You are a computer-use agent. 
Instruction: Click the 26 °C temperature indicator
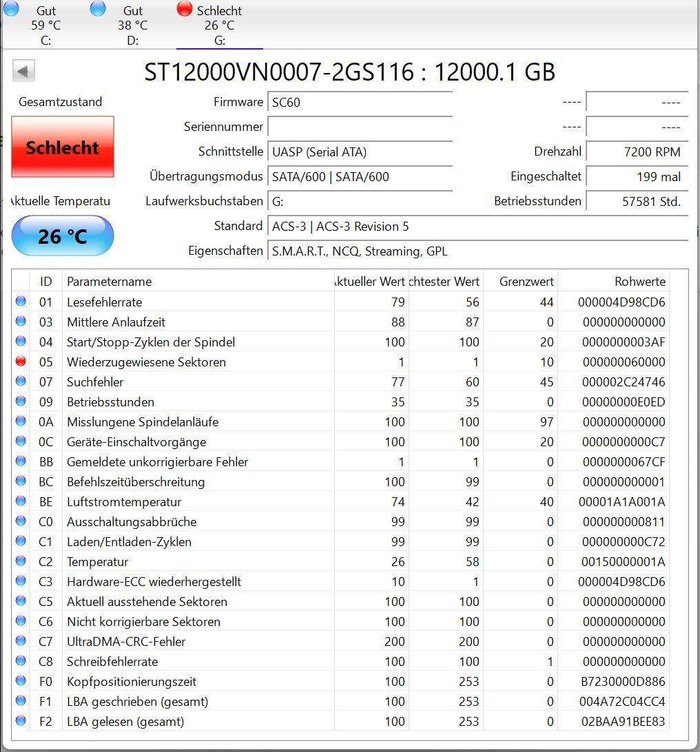pos(63,236)
